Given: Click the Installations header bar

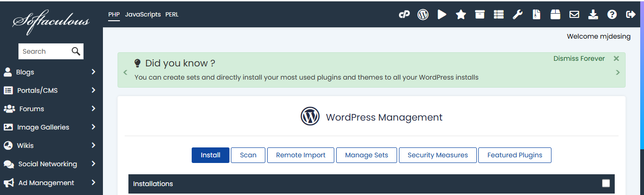Looking at the screenshot, I should pyautogui.click(x=372, y=184).
